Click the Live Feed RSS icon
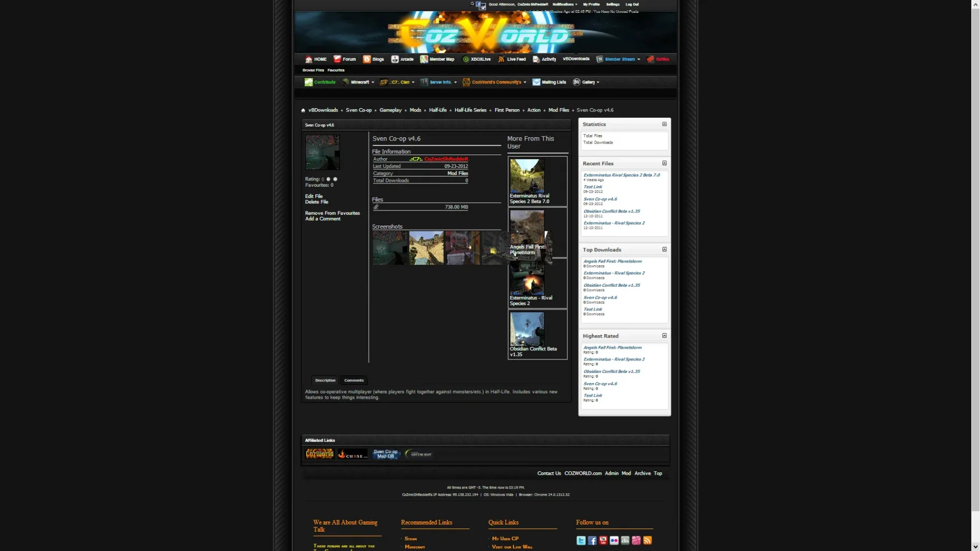This screenshot has width=980, height=551. coord(501,59)
